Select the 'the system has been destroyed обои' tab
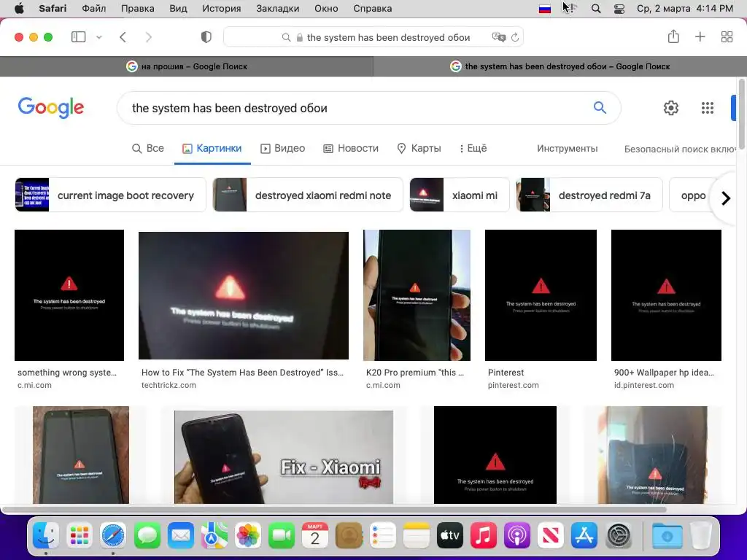This screenshot has height=560, width=747. click(560, 66)
